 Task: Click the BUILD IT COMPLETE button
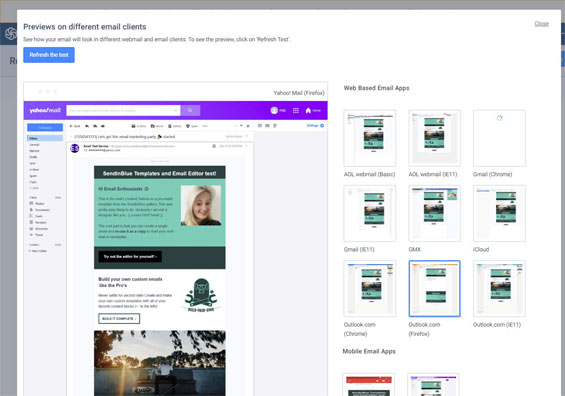(x=119, y=319)
